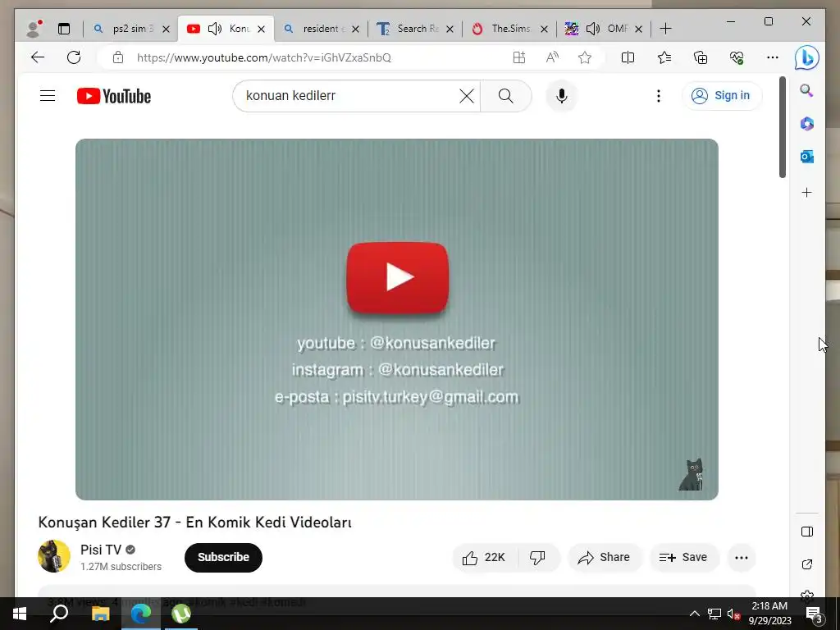Image resolution: width=840 pixels, height=630 pixels.
Task: Start voice search with microphone icon
Action: (x=561, y=96)
